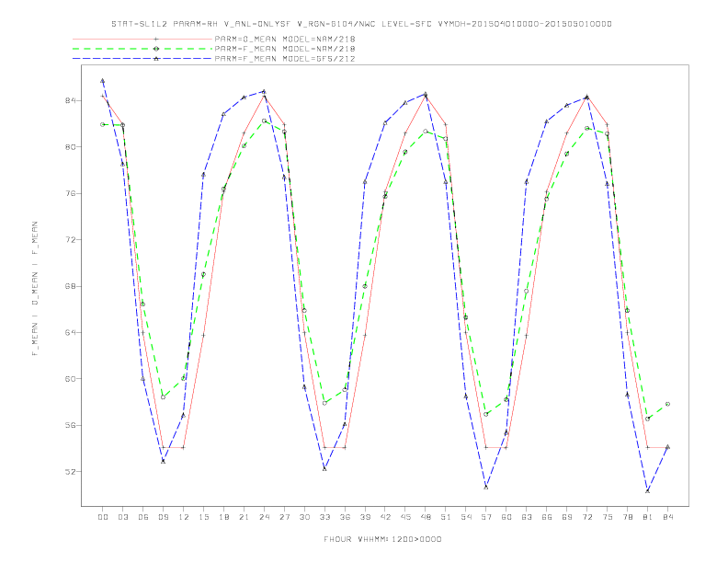Click green NAM circle marker at hour 09

pyautogui.click(x=163, y=397)
